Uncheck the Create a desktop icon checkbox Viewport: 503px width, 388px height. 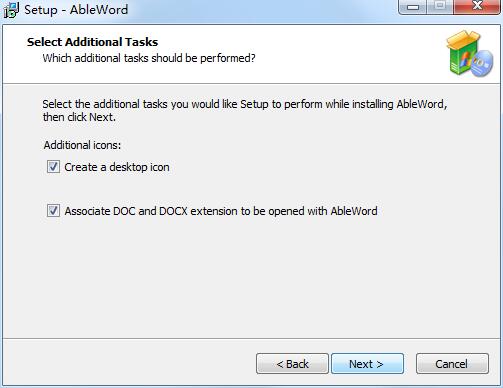click(x=53, y=167)
